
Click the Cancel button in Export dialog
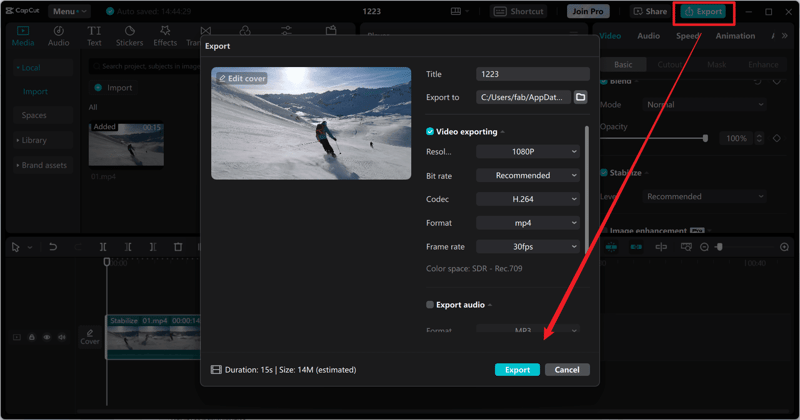tap(567, 370)
